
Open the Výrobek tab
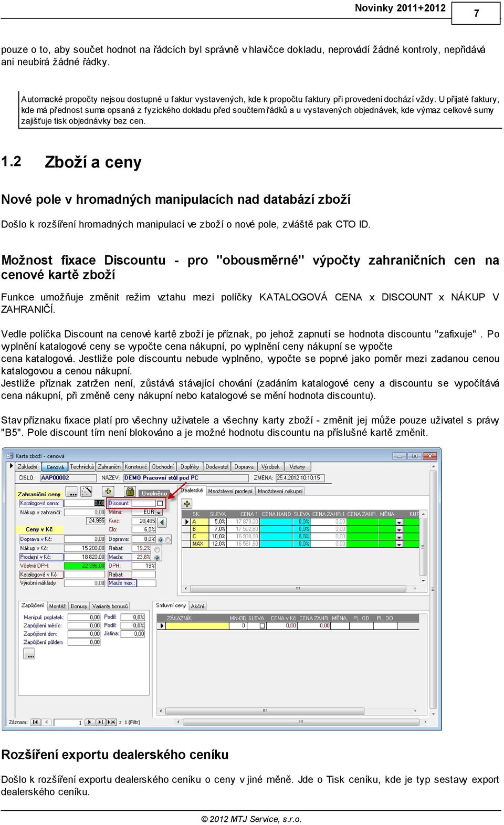[x=270, y=466]
